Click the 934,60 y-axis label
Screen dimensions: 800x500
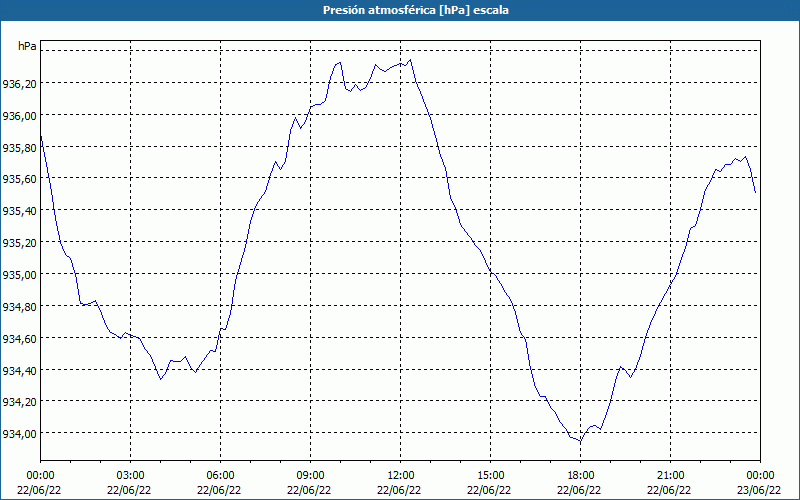(x=20, y=339)
